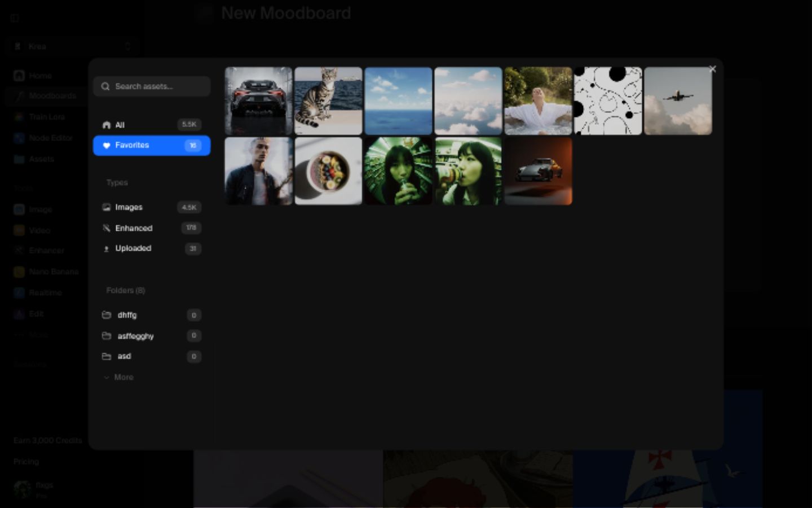Click the folder icon beside asd
812x508 pixels.
(x=107, y=356)
